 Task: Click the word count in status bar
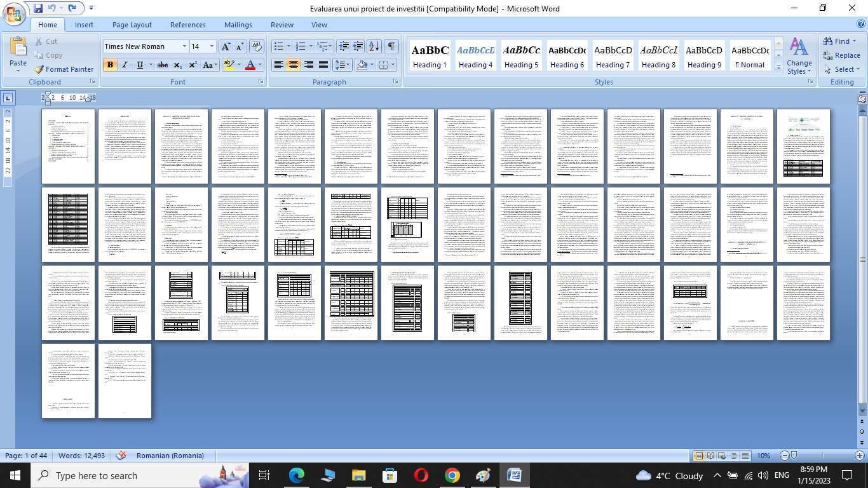coord(81,456)
